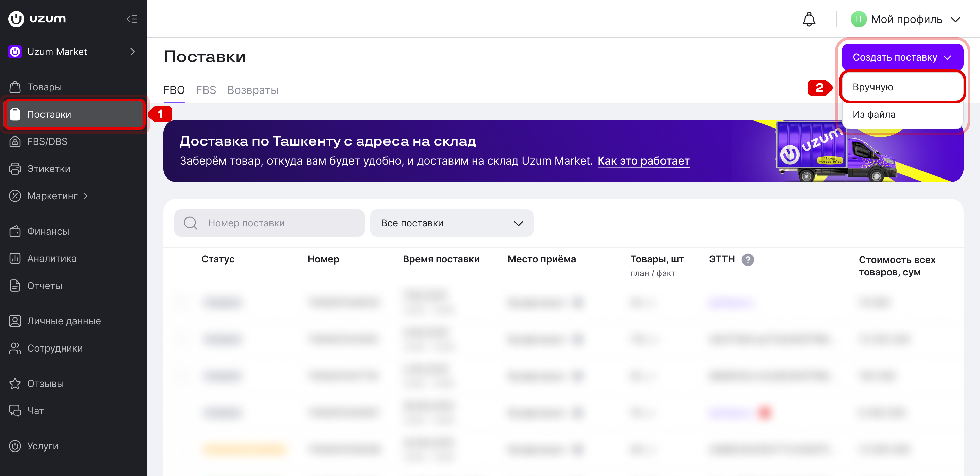Collapse the sidebar with the arrow icon

tap(132, 19)
